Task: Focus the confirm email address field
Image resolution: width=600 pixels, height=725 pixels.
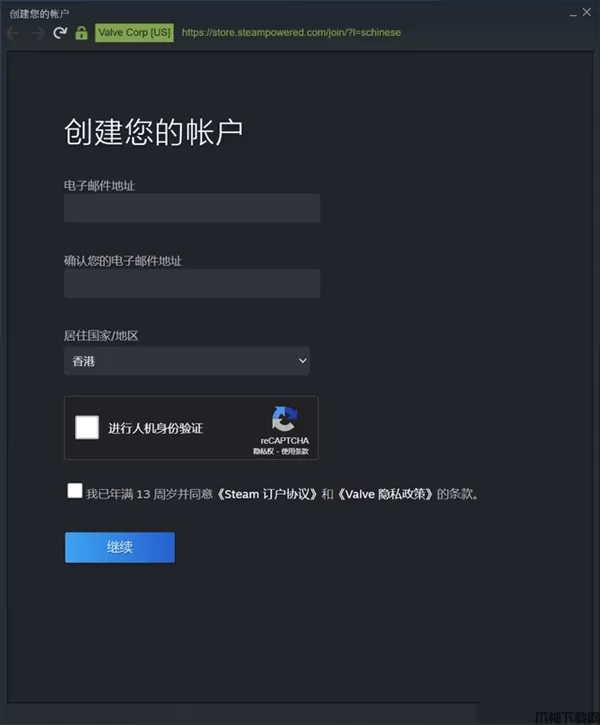Action: [192, 283]
